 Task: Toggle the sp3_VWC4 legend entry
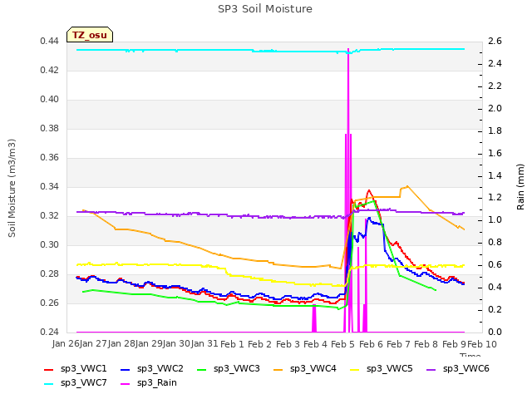pyautogui.click(x=305, y=368)
